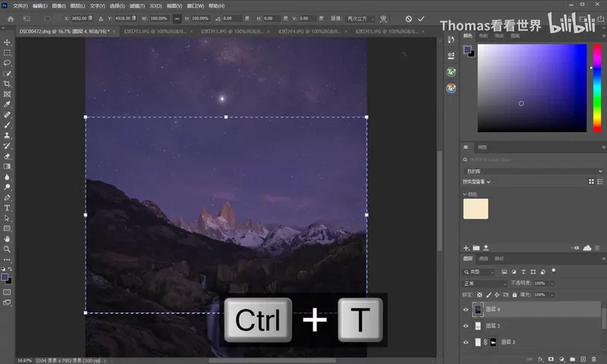The height and width of the screenshot is (364, 607).
Task: Select the Healing Brush tool
Action: click(x=7, y=115)
